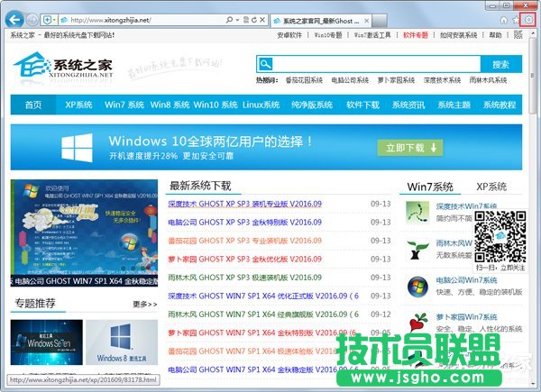541x392 pixels.
Task: Click the site search text field
Action: coord(376,64)
